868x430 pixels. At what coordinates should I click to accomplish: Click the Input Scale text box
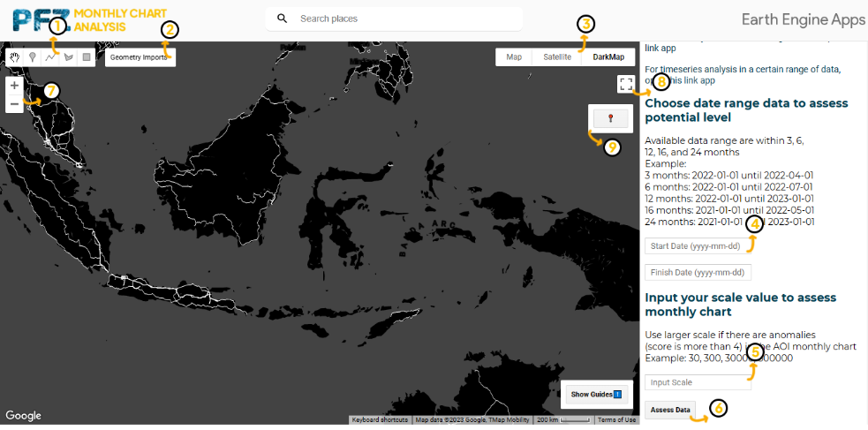tap(698, 382)
